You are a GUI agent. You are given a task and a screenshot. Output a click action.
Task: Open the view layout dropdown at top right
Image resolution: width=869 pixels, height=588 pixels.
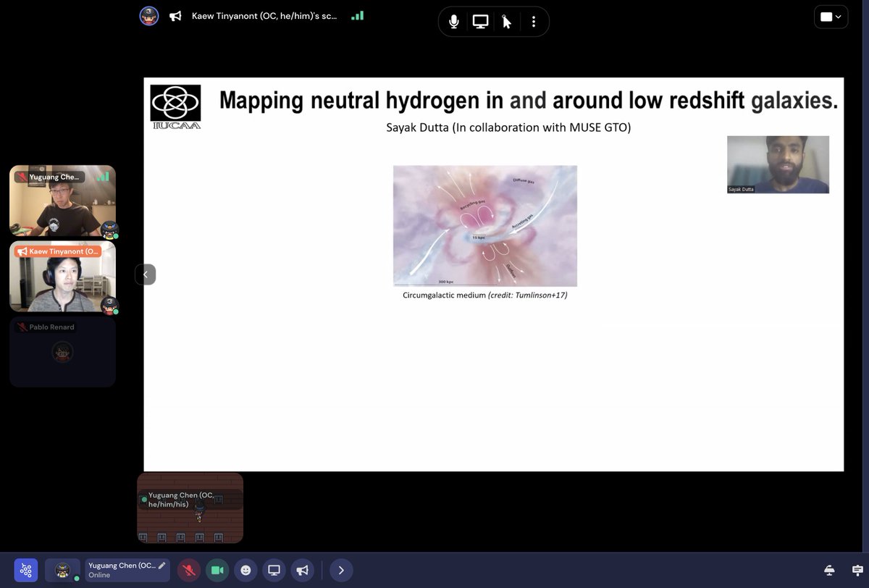click(x=831, y=17)
